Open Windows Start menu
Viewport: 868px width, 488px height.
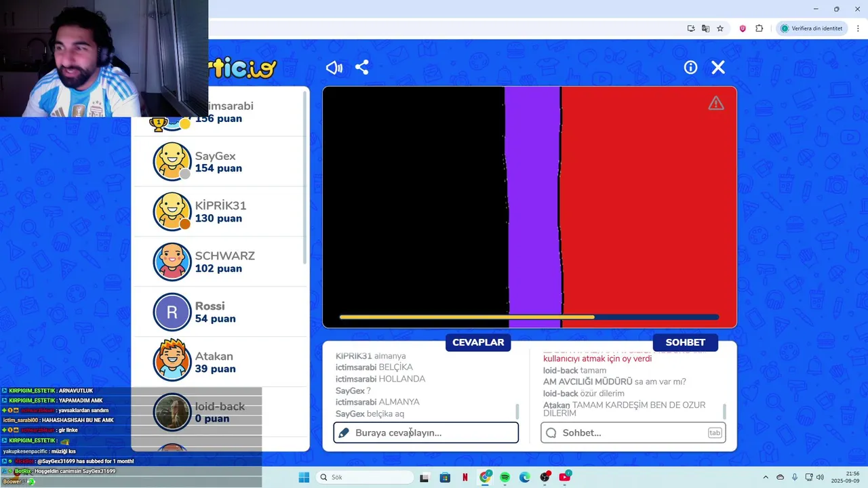coord(304,477)
